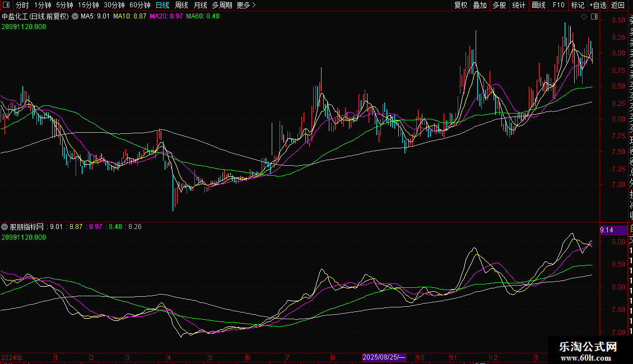Click the 叠加 overlay button
Screen dimensions: 633x364
(x=480, y=5)
